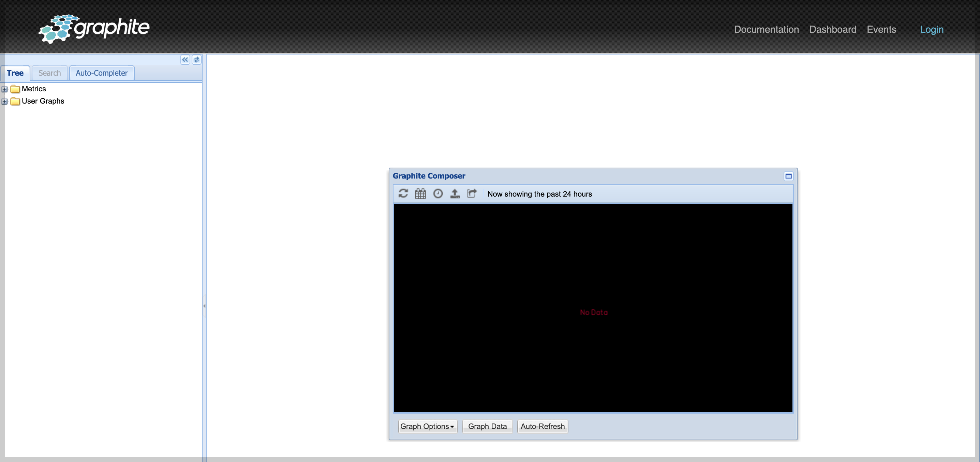Open the Graph Data dialog

click(x=487, y=426)
